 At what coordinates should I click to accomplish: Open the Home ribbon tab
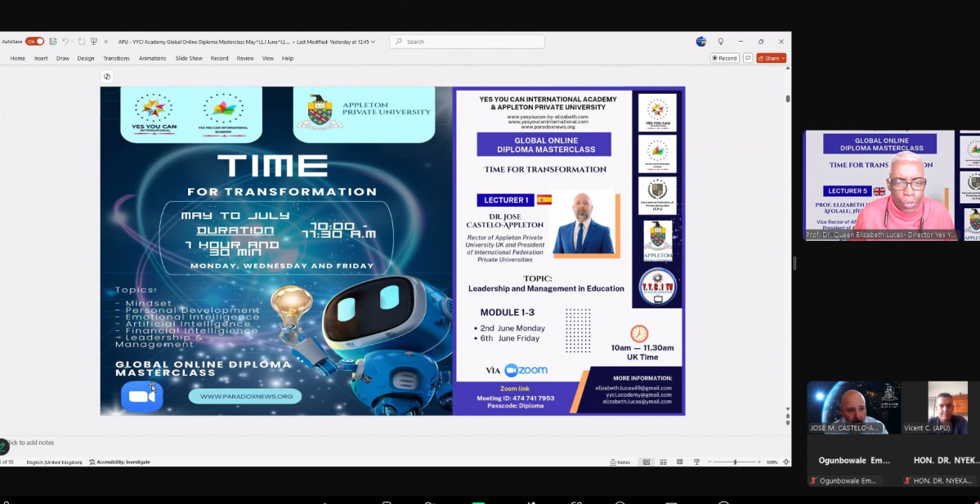click(17, 58)
